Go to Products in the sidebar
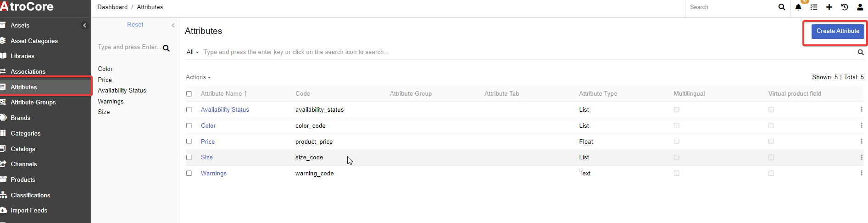The height and width of the screenshot is (223, 868). tap(23, 180)
